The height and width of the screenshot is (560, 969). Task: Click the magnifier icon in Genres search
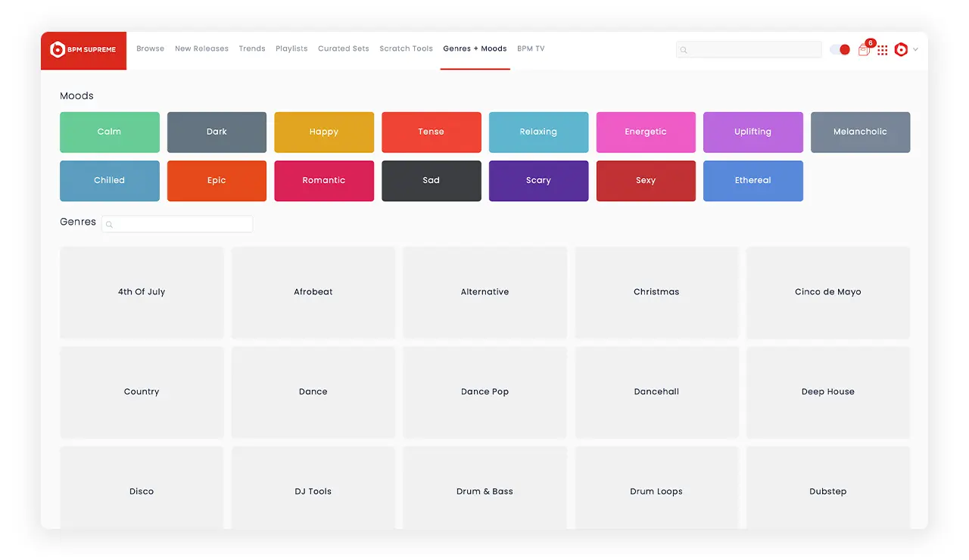click(109, 225)
